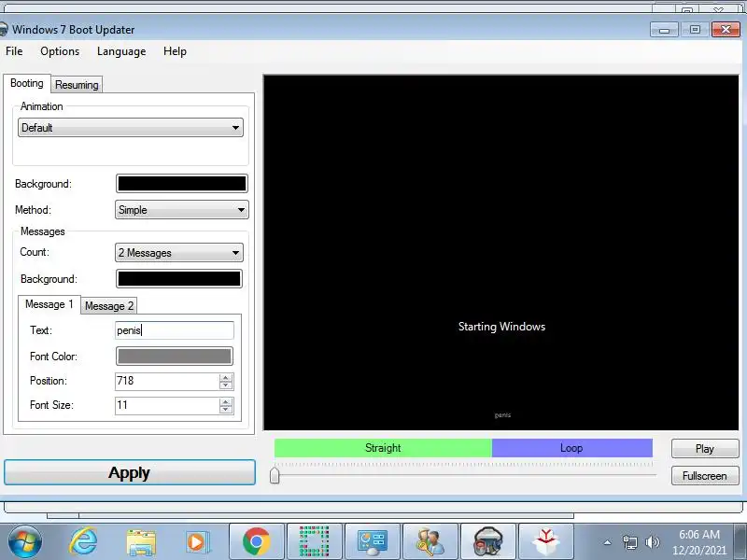Open Windows Explorer from the taskbar
Viewport: 747px width, 560px height.
pyautogui.click(x=141, y=543)
